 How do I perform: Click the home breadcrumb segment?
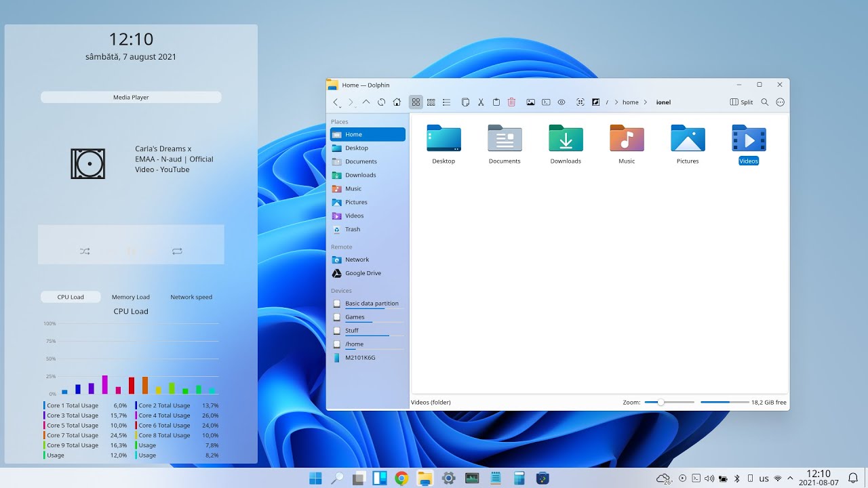(631, 102)
